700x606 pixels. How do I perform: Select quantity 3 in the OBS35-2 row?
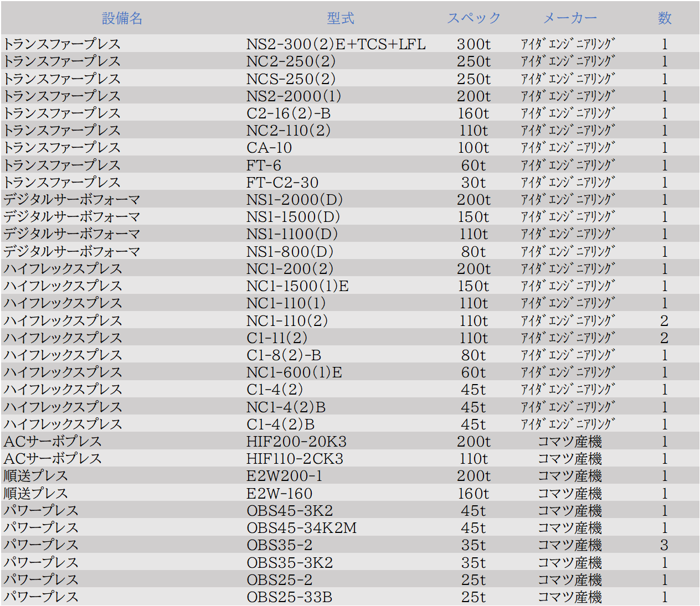pyautogui.click(x=665, y=545)
